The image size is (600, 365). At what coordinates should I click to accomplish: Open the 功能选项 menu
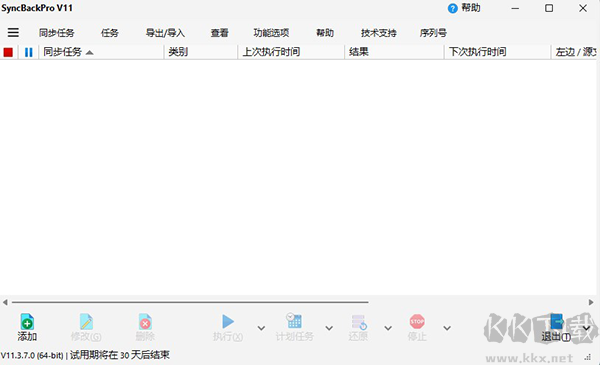point(271,33)
